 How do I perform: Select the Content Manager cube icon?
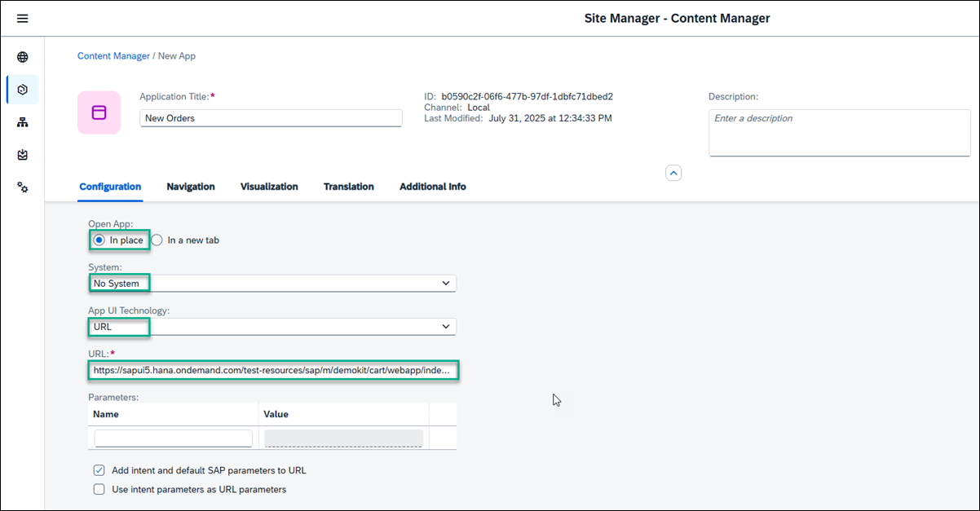tap(23, 90)
